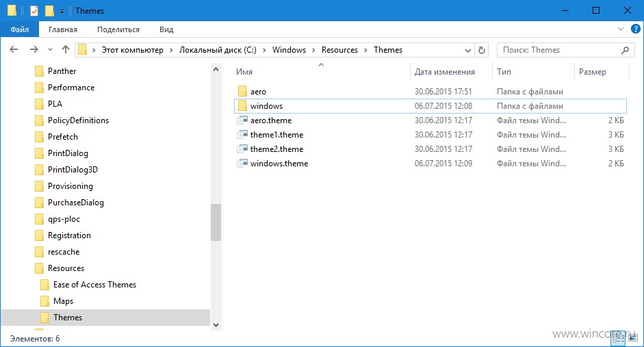Select Panther folder in navigation tree
This screenshot has width=644, height=347.
pyautogui.click(x=62, y=71)
